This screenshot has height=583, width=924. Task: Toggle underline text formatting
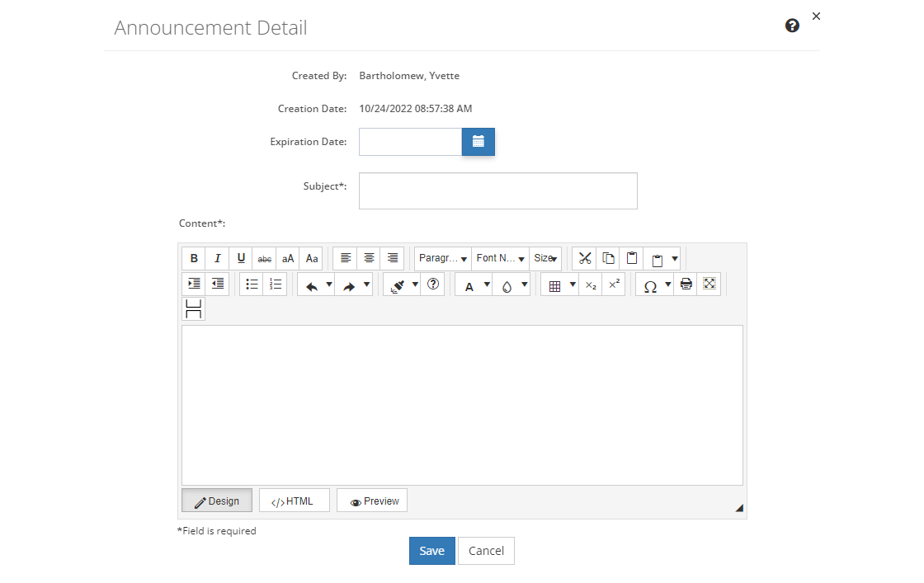[x=241, y=258]
